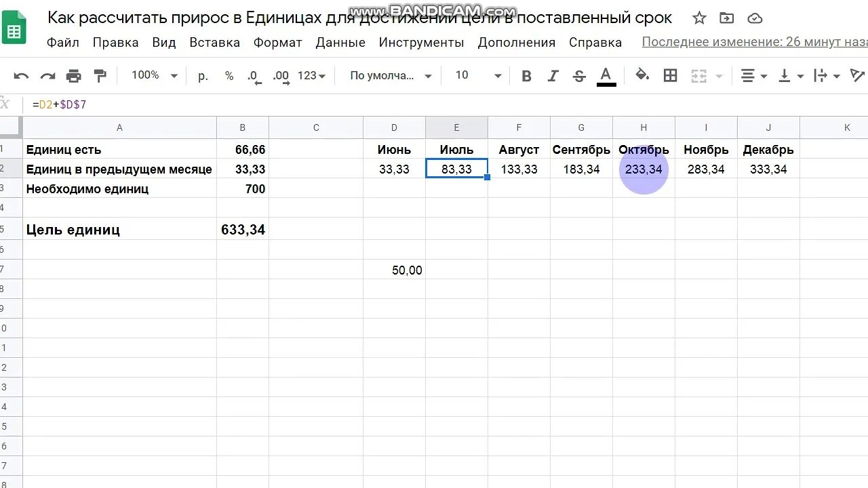Image resolution: width=868 pixels, height=488 pixels.
Task: Open the Формат menu
Action: 278,43
